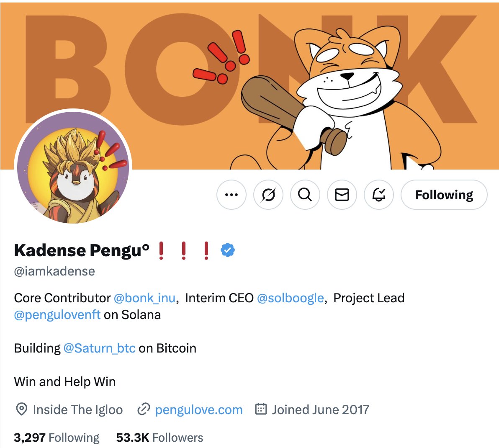This screenshot has height=448, width=499.
Task: Open the three-dot more options menu
Action: [x=231, y=195]
